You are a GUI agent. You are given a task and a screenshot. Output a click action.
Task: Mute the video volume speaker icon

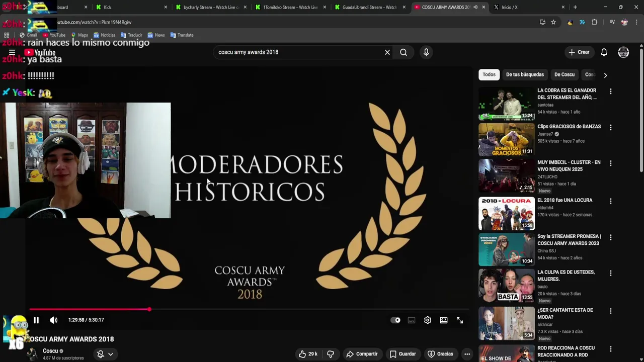click(54, 320)
